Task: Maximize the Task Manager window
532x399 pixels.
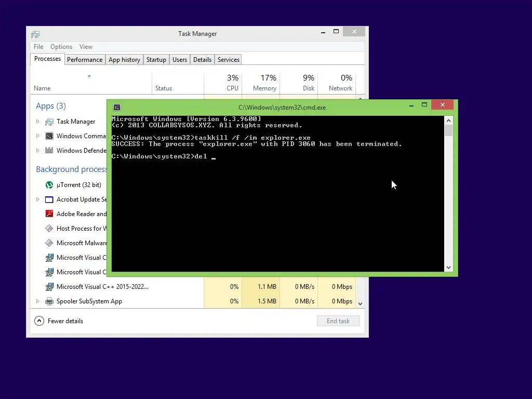Action: point(336,32)
